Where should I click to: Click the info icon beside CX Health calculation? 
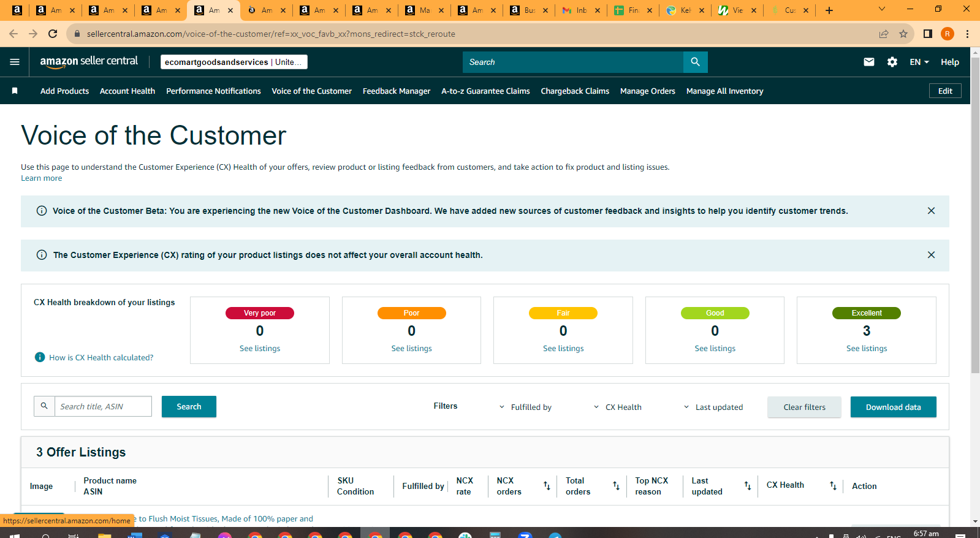coord(40,357)
